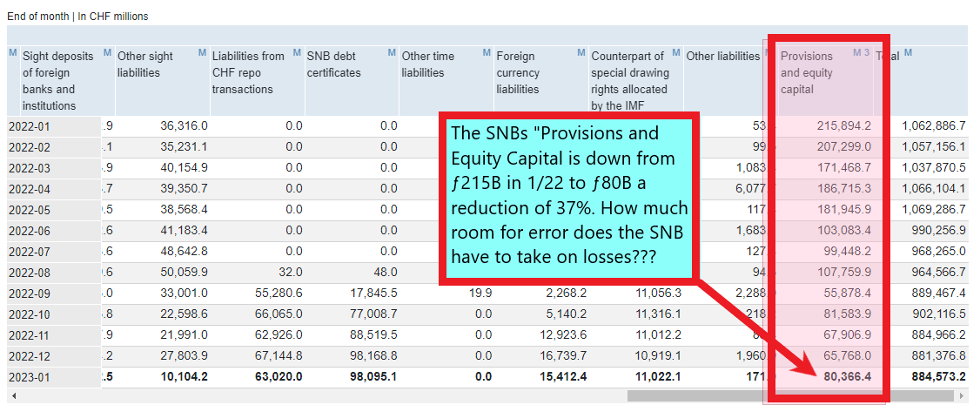Click the horizontal scrollbar thumb under the table
Viewport: 980px width, 405px height.
[x=790, y=395]
